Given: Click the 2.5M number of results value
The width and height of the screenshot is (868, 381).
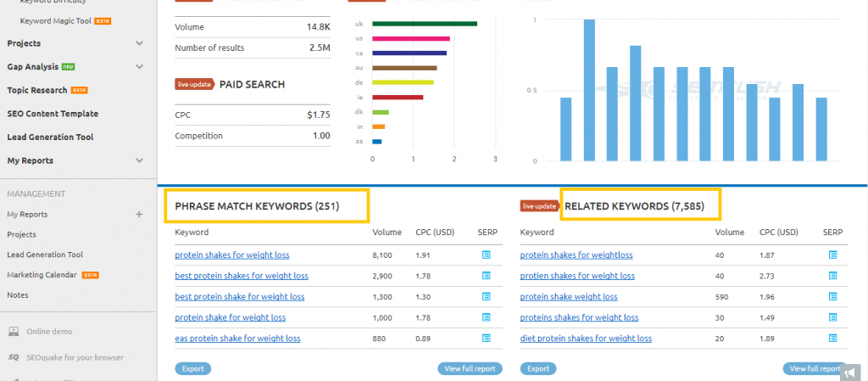Looking at the screenshot, I should 320,48.
